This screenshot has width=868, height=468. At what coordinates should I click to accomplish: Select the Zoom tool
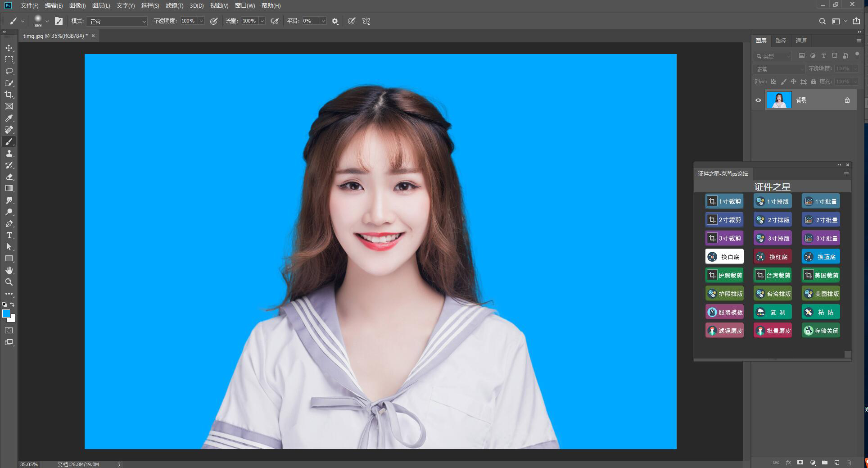point(9,282)
